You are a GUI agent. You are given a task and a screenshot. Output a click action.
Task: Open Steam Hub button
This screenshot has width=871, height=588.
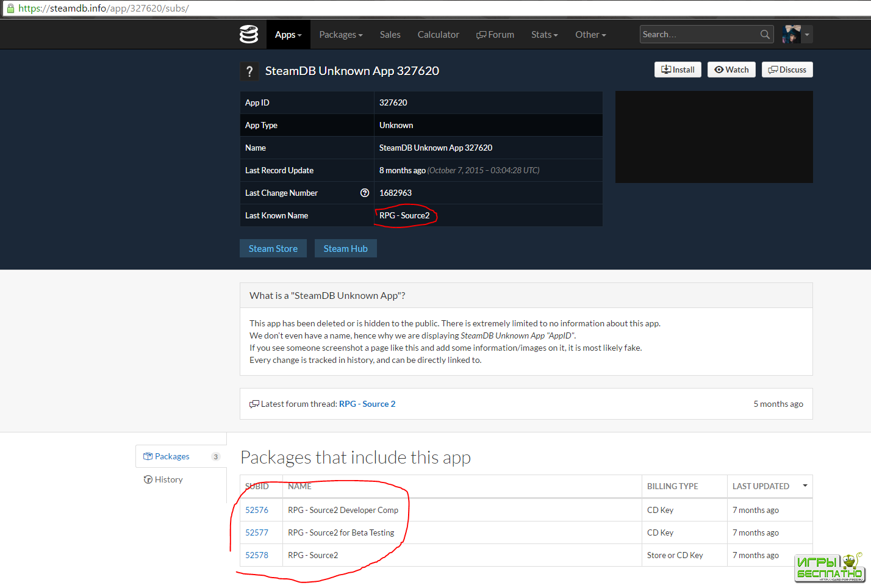point(346,248)
